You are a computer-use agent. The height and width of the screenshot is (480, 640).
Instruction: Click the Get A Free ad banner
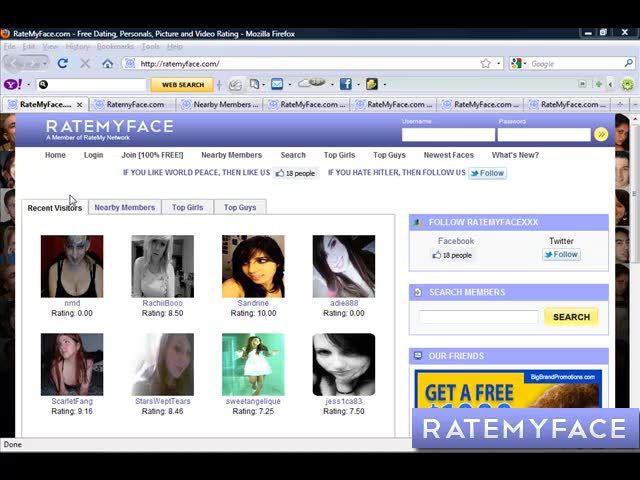(x=508, y=389)
